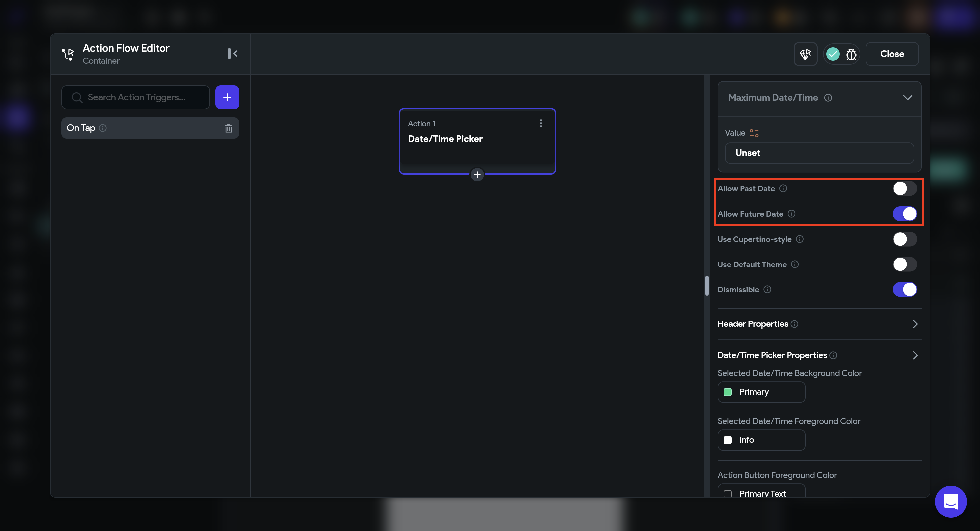The width and height of the screenshot is (980, 531).
Task: Collapse Maximum Date/Time section
Action: (907, 98)
